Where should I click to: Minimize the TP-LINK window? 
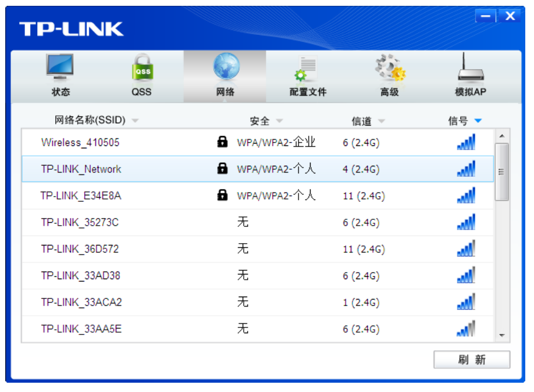(486, 17)
